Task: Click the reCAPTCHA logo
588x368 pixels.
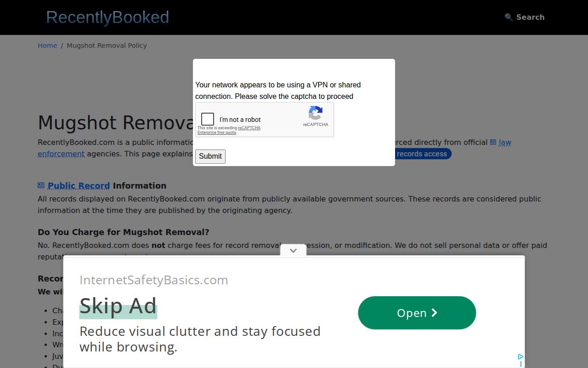Action: point(316,113)
